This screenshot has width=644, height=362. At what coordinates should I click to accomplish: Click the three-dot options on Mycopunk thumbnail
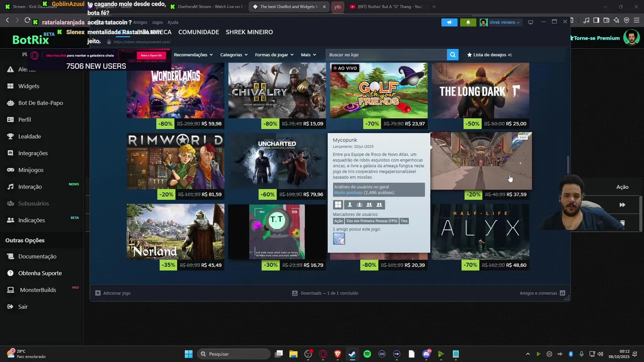523,137
